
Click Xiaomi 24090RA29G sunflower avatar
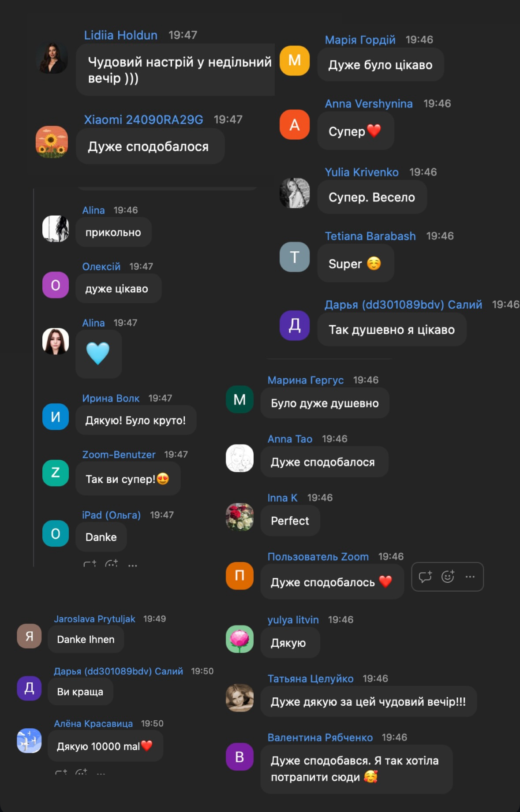click(52, 142)
